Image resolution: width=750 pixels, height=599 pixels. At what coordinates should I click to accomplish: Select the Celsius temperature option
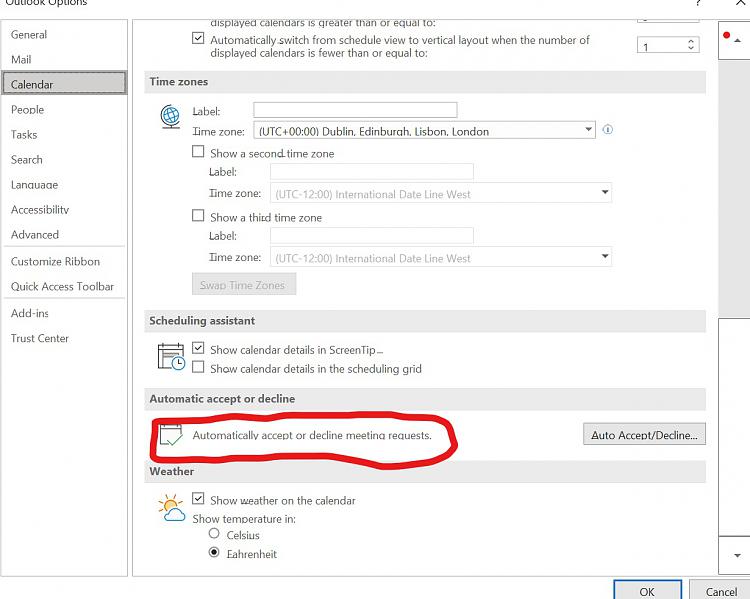pyautogui.click(x=214, y=533)
